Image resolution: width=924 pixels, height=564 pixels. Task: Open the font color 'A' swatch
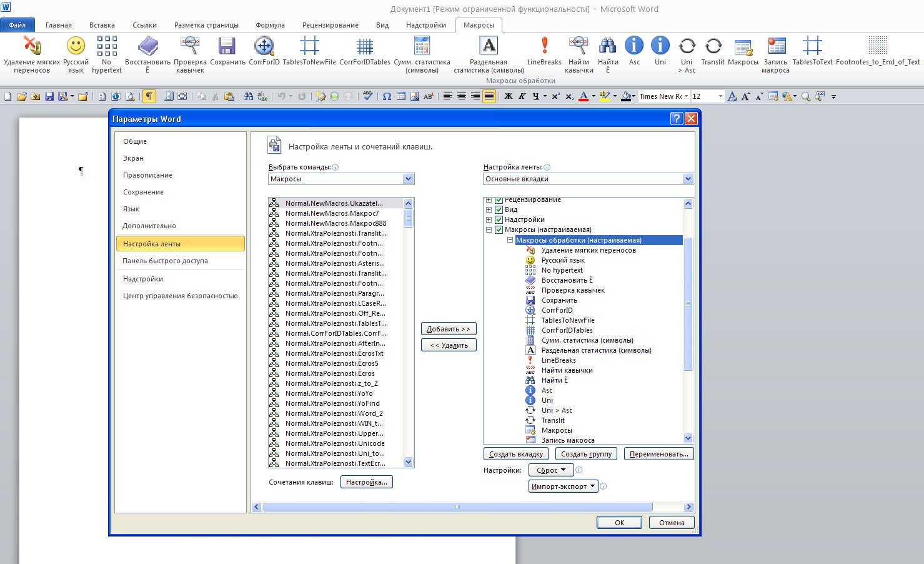click(584, 96)
